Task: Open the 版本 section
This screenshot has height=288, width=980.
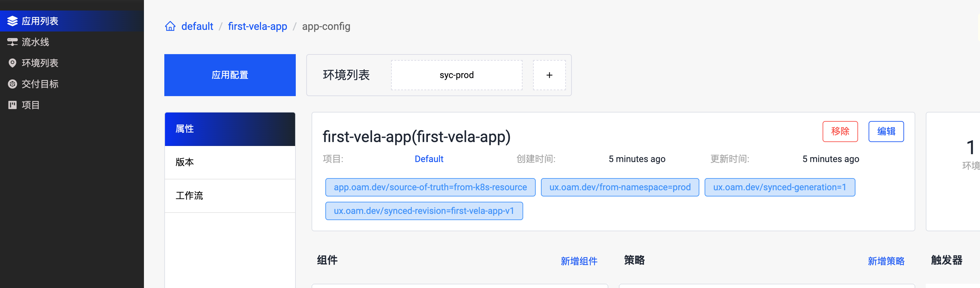Action: point(230,162)
